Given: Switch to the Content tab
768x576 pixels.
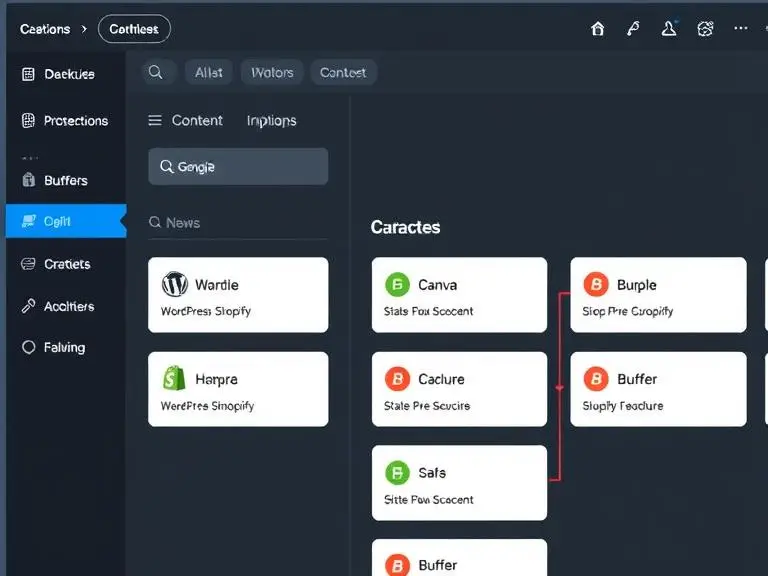Looking at the screenshot, I should tap(197, 120).
